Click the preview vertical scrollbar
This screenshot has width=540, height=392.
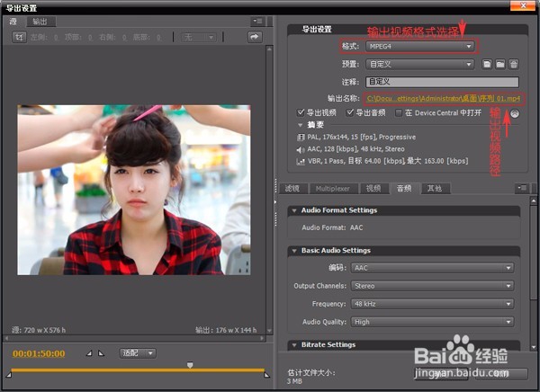click(x=269, y=190)
